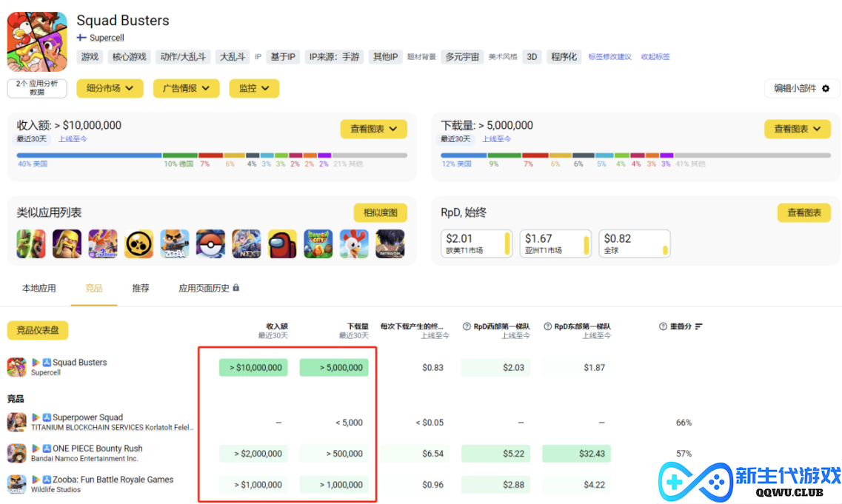Image resolution: width=842 pixels, height=504 pixels.
Task: Select 最近30天 under 下载量
Action: [455, 139]
